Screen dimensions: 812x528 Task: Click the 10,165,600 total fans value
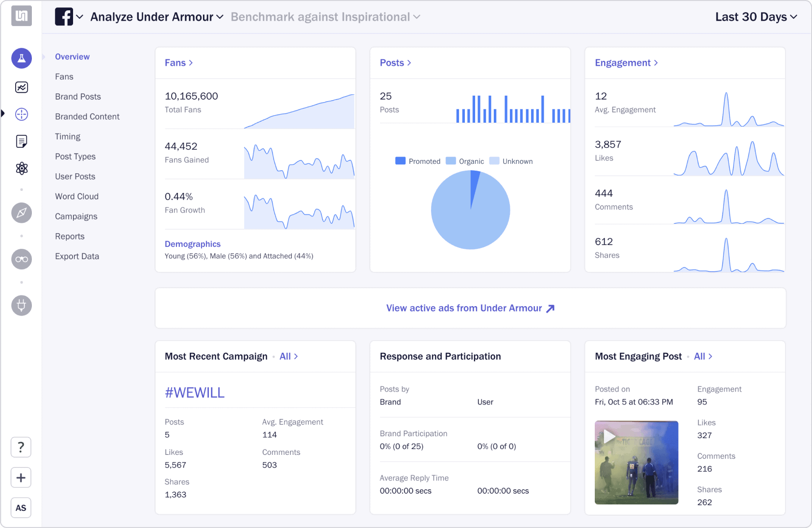[x=191, y=96]
